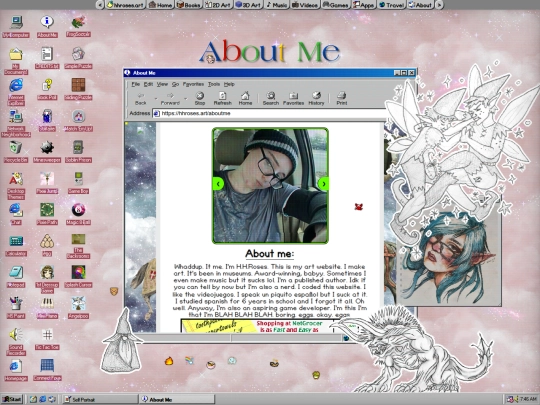Click the Stop toolbar button
Image resolution: width=540 pixels, height=405 pixels.
200,98
